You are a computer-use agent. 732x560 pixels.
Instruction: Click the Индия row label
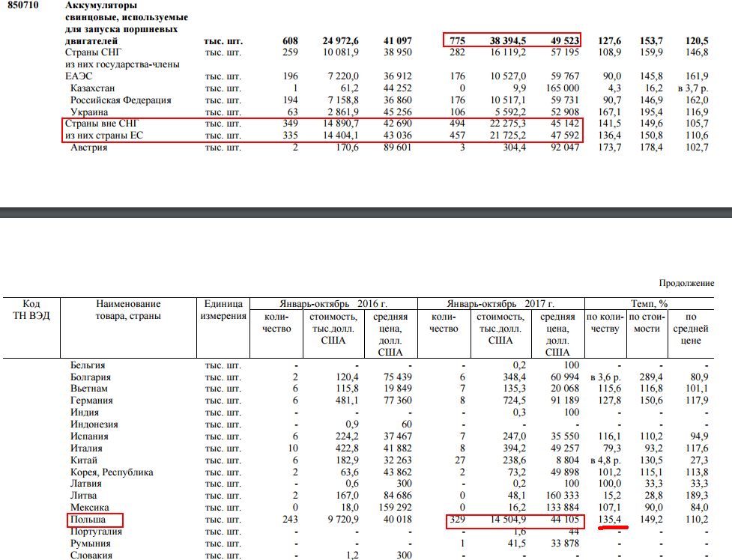[85, 413]
